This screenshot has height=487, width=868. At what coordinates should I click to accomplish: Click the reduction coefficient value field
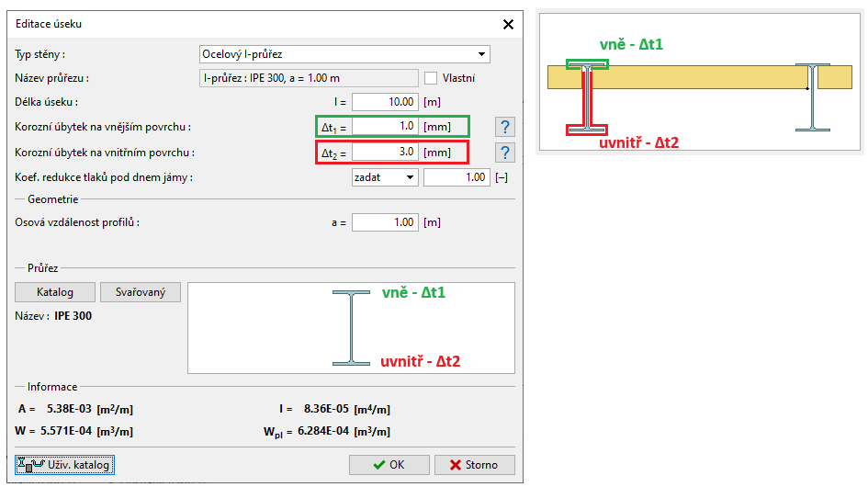coord(457,177)
